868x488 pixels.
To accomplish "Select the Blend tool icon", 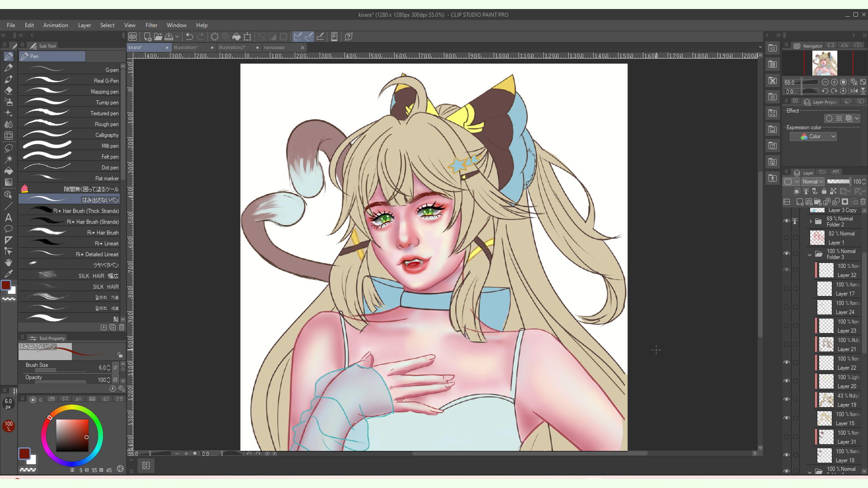I will click(x=8, y=124).
